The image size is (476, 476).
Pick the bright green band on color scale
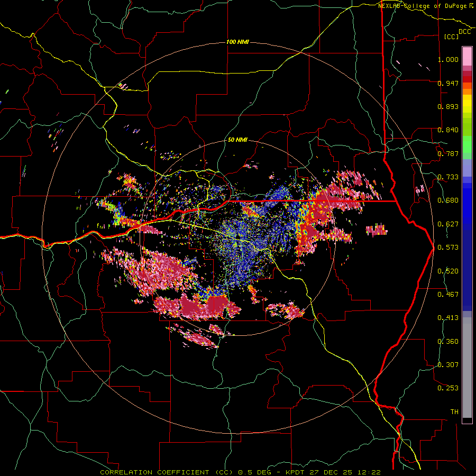pyautogui.click(x=467, y=144)
